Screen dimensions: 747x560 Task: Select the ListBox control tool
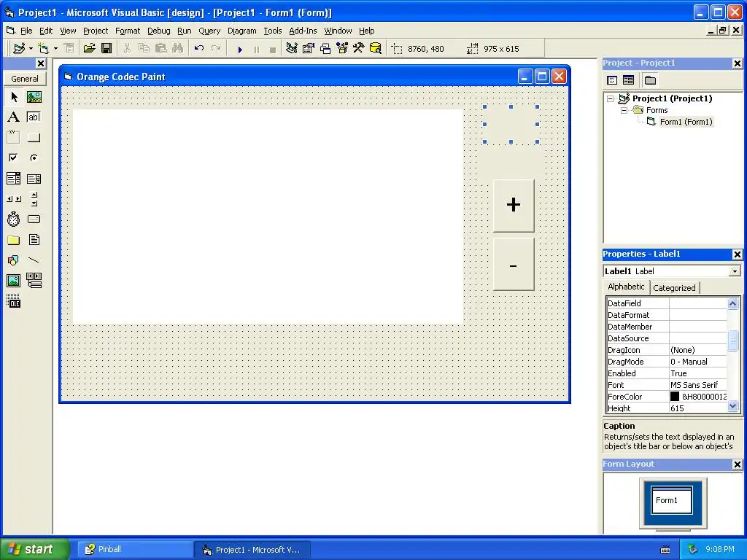[34, 179]
